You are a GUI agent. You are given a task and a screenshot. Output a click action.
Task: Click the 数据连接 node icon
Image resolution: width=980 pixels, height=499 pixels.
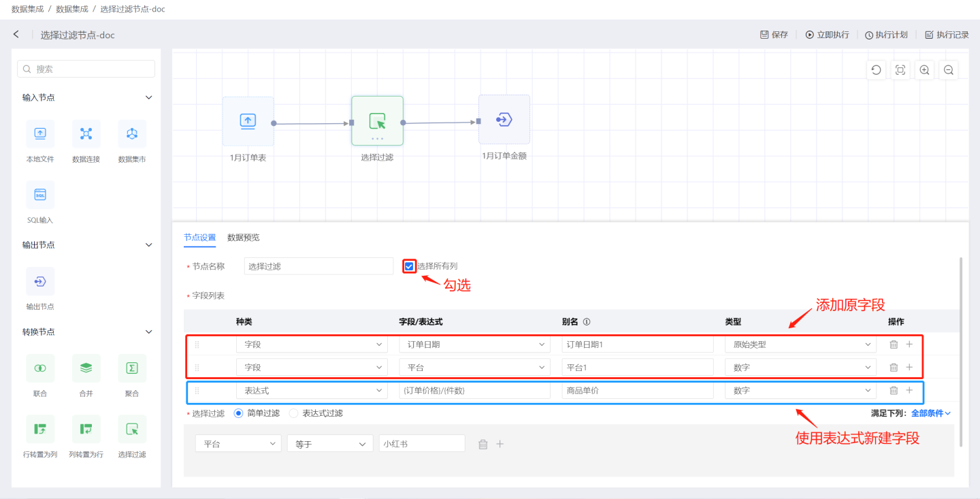pos(86,134)
